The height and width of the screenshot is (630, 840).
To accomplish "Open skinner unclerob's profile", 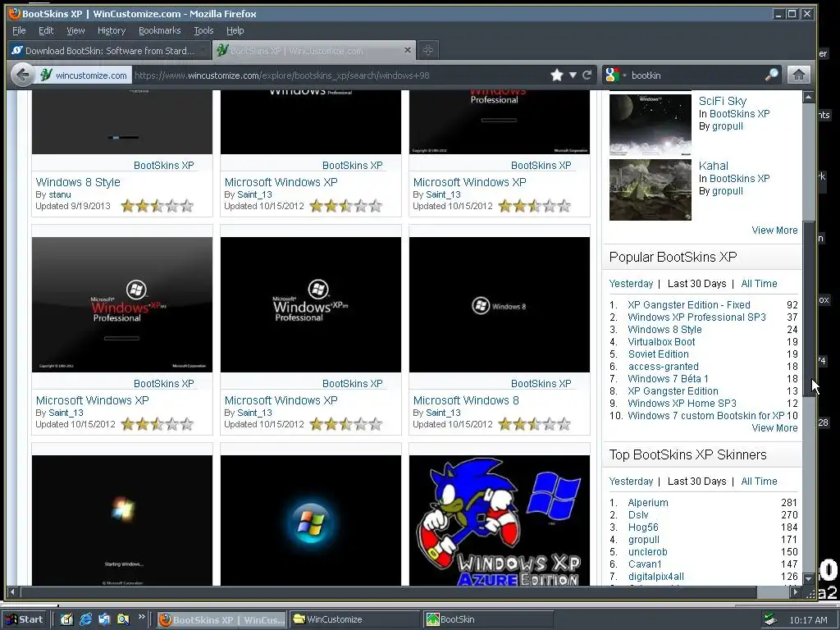I will 647,552.
